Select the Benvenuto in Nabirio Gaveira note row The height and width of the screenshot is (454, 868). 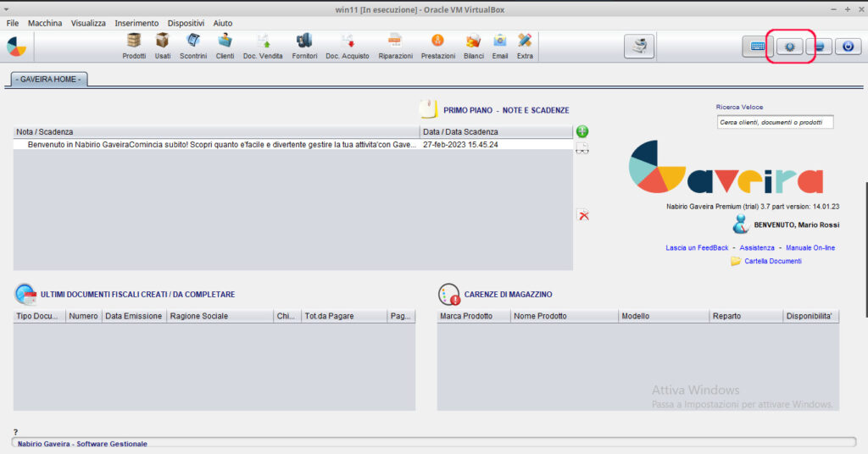click(292, 144)
